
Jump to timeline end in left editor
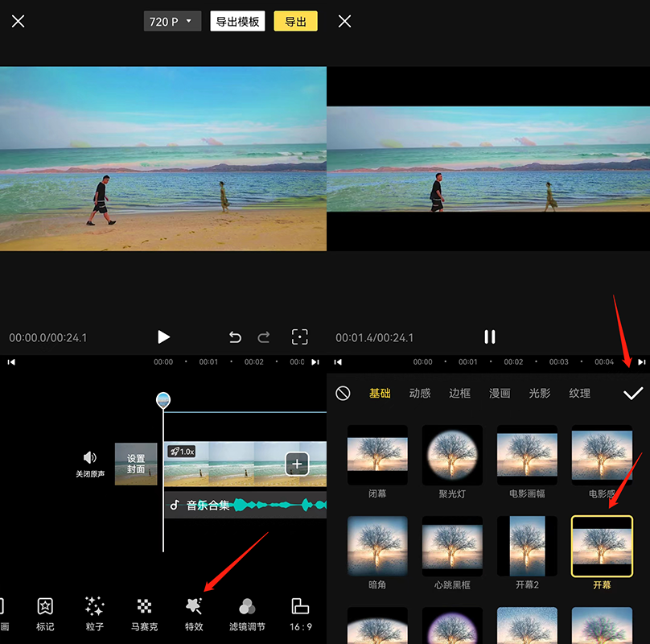click(x=315, y=361)
